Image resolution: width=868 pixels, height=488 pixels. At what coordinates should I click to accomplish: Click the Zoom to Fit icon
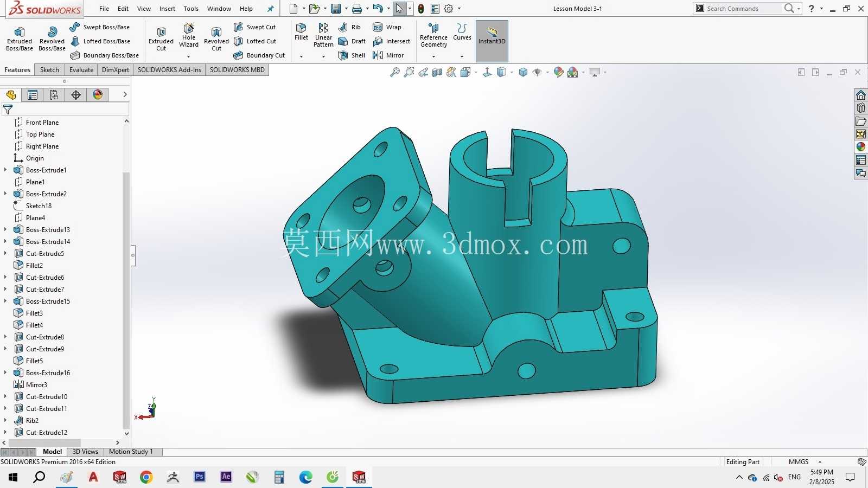(x=395, y=72)
